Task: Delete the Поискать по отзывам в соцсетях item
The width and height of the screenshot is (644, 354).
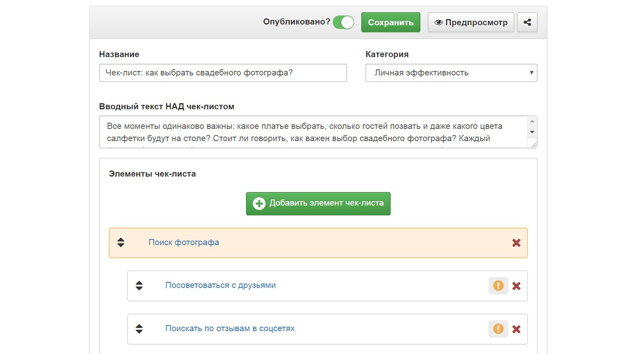Action: [x=516, y=330]
